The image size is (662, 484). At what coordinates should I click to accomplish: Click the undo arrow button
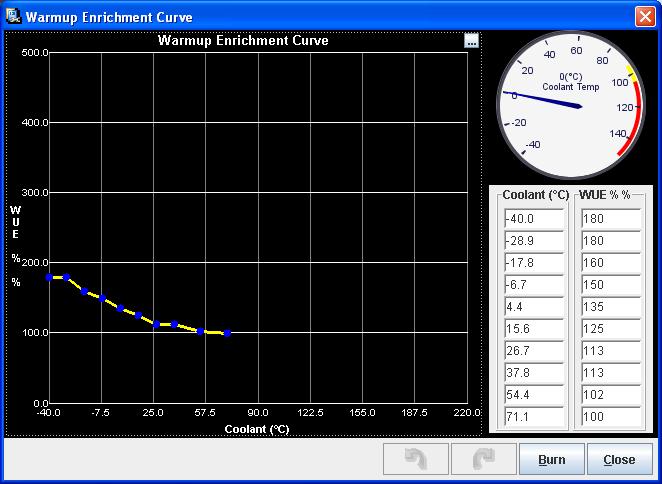[x=415, y=460]
